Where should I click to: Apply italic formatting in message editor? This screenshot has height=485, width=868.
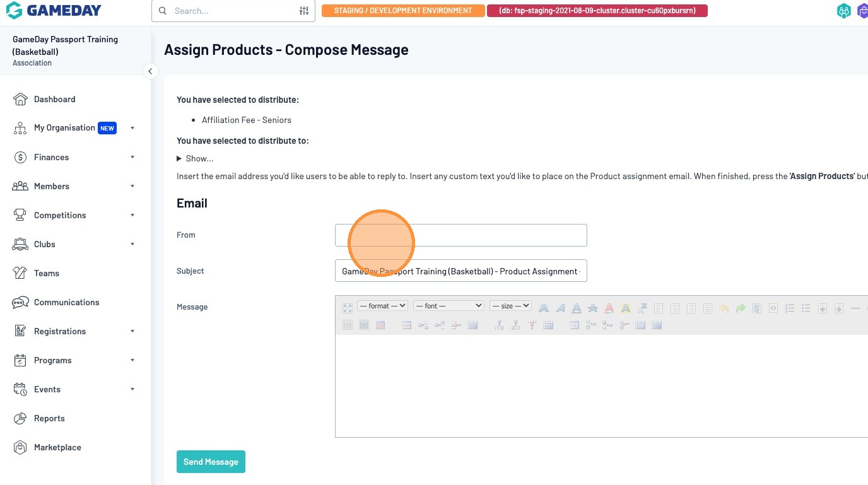tap(560, 308)
